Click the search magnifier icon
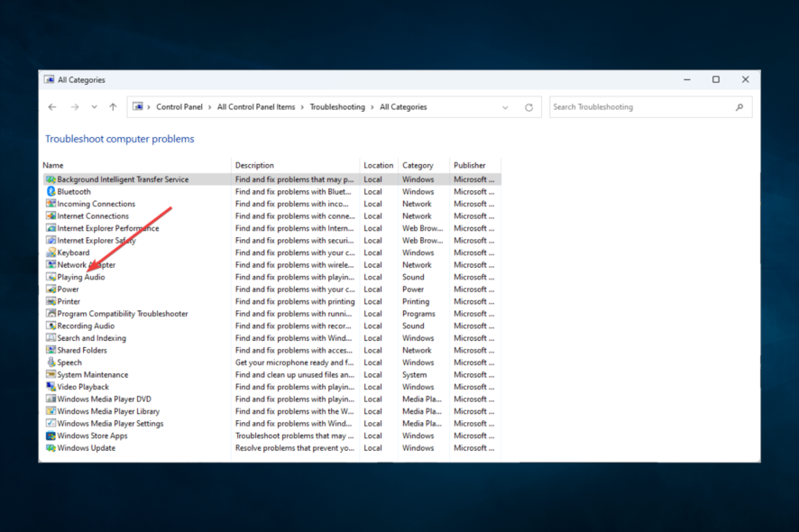This screenshot has height=532, width=799. (x=739, y=107)
